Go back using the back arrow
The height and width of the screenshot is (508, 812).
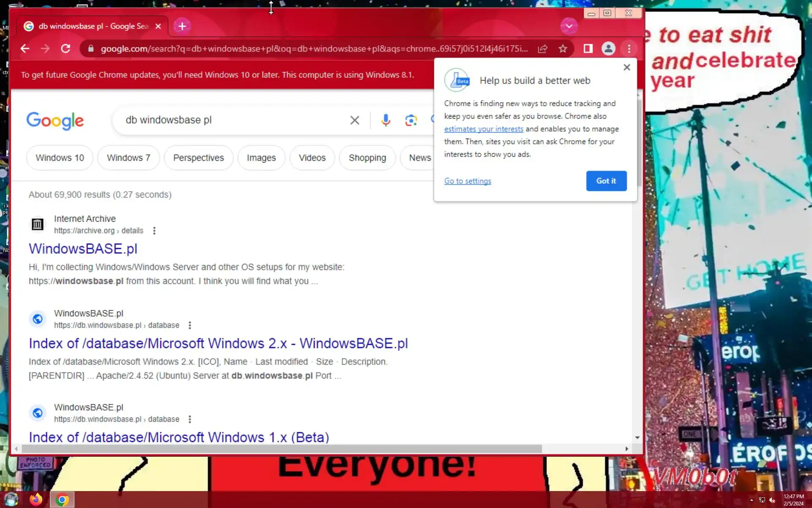[25, 49]
